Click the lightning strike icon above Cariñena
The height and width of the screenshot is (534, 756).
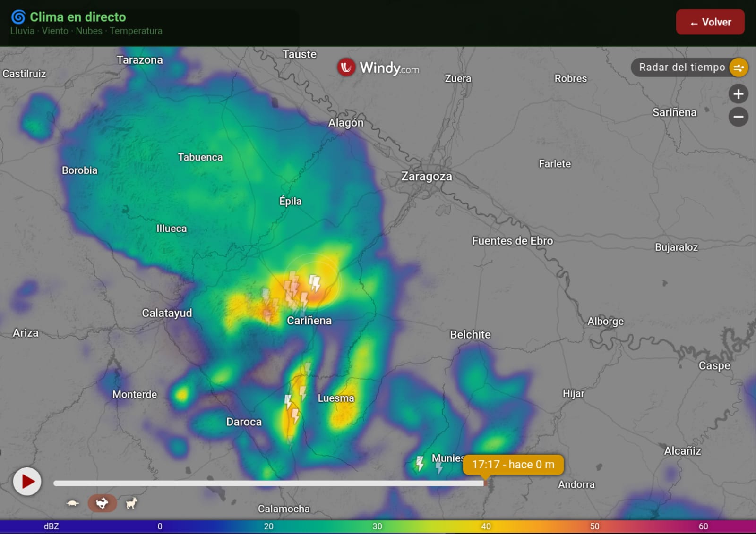(x=315, y=283)
